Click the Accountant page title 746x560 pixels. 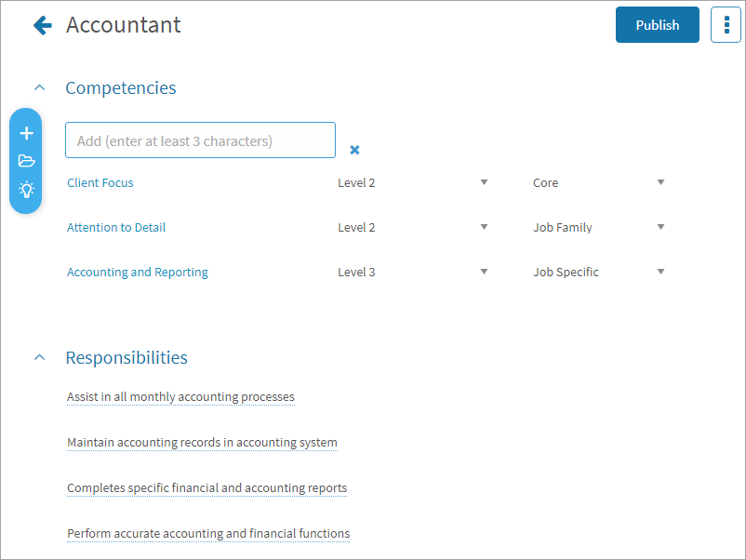[123, 25]
